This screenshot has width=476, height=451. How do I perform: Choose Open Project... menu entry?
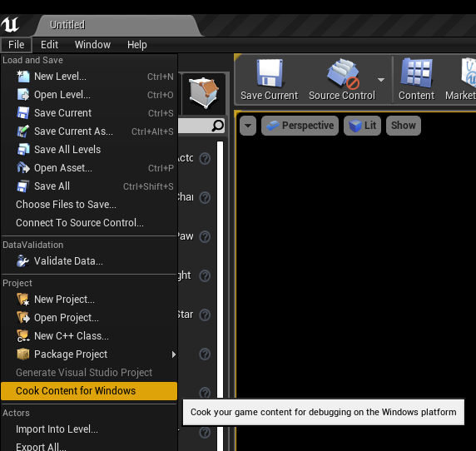(x=89, y=318)
